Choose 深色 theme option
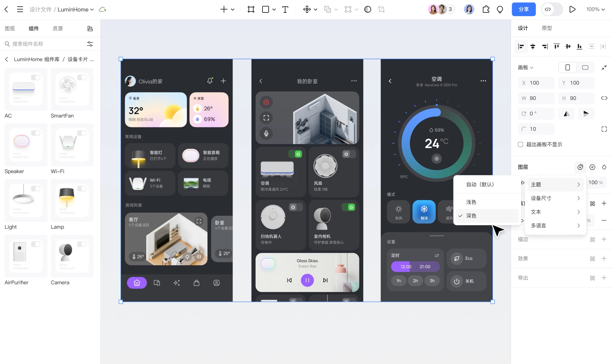This screenshot has width=612, height=364. pyautogui.click(x=487, y=216)
